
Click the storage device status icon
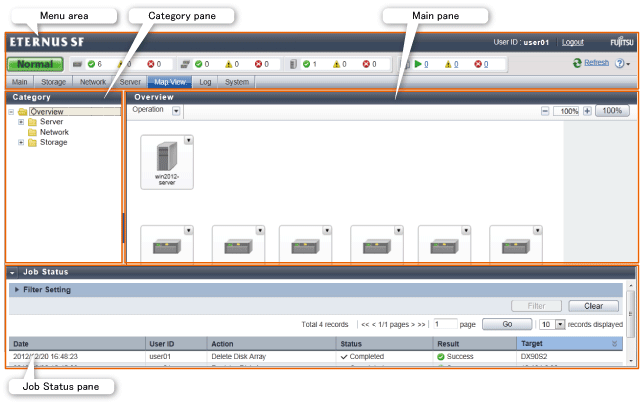click(78, 64)
